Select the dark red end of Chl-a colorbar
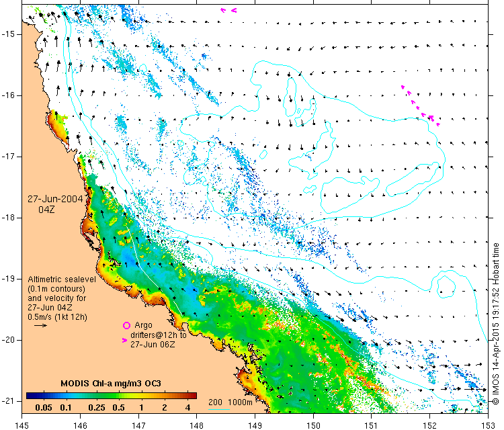Screen dimensions: 504x430 [x=194, y=396]
